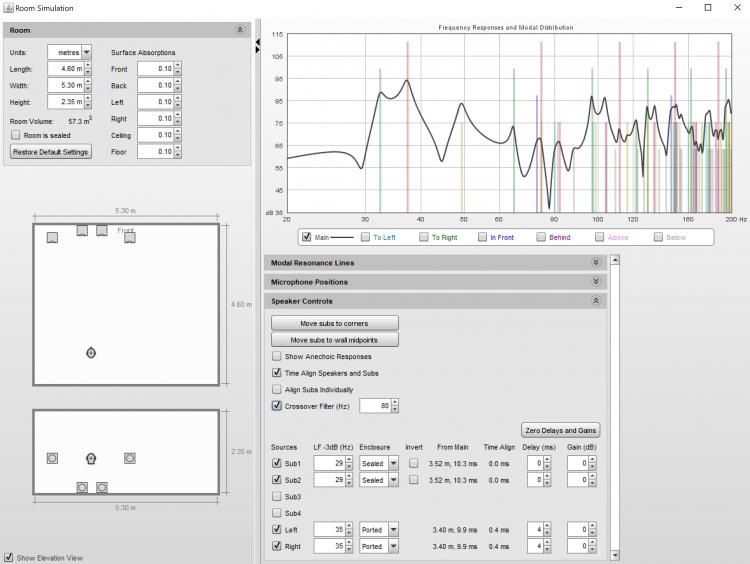Click Move subs to wall midpoints
Screen dimensions: 750x564
334,340
